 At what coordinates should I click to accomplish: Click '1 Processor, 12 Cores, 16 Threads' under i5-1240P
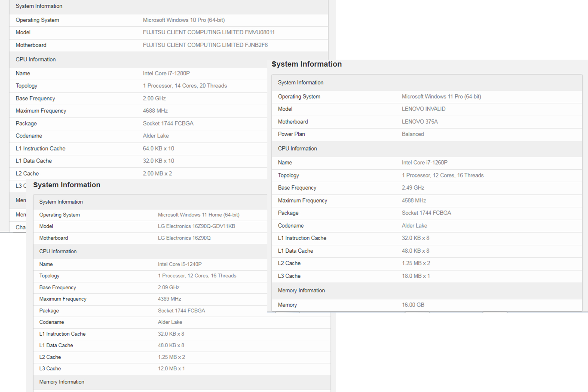(x=197, y=276)
